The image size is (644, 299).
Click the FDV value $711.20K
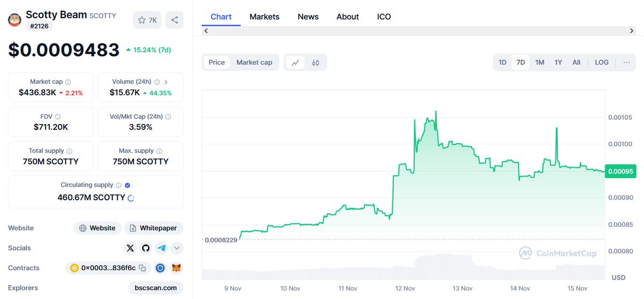click(50, 127)
